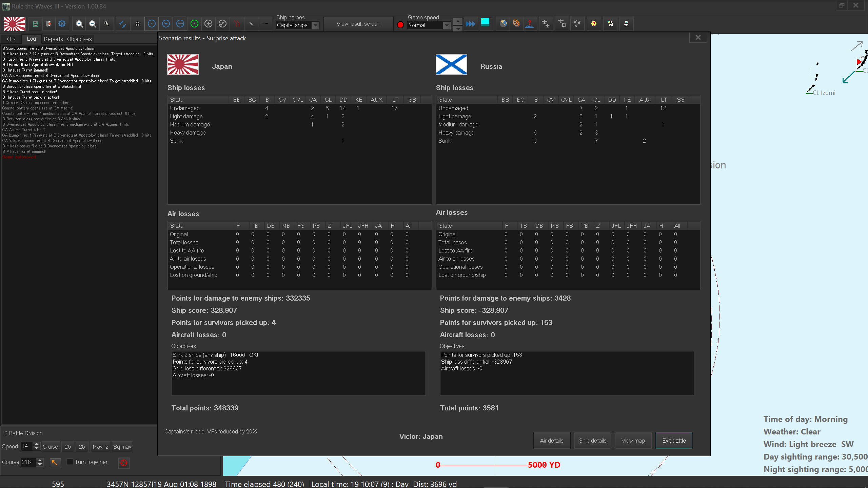Click the padlock icon in toolbar
868x488 pixels.
point(137,24)
